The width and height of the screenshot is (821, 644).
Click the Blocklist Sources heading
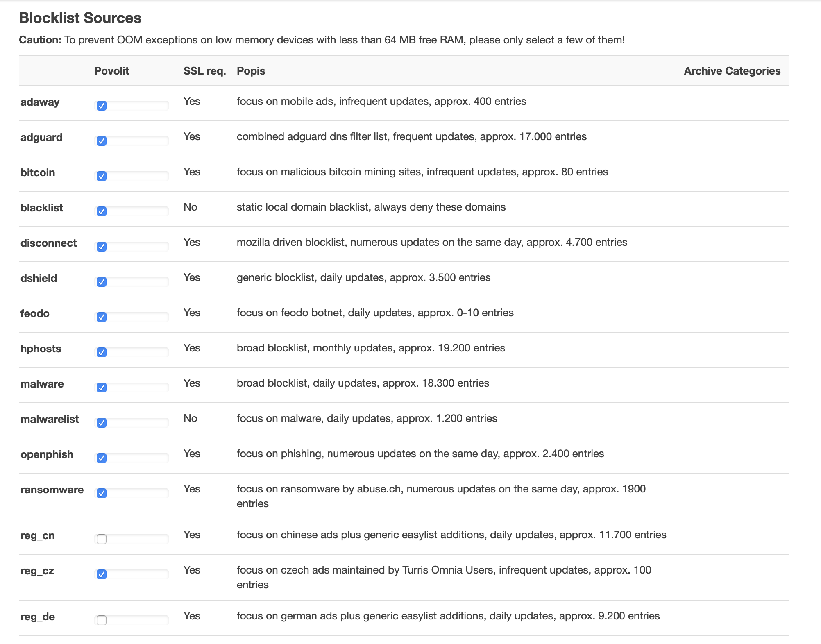click(x=80, y=18)
